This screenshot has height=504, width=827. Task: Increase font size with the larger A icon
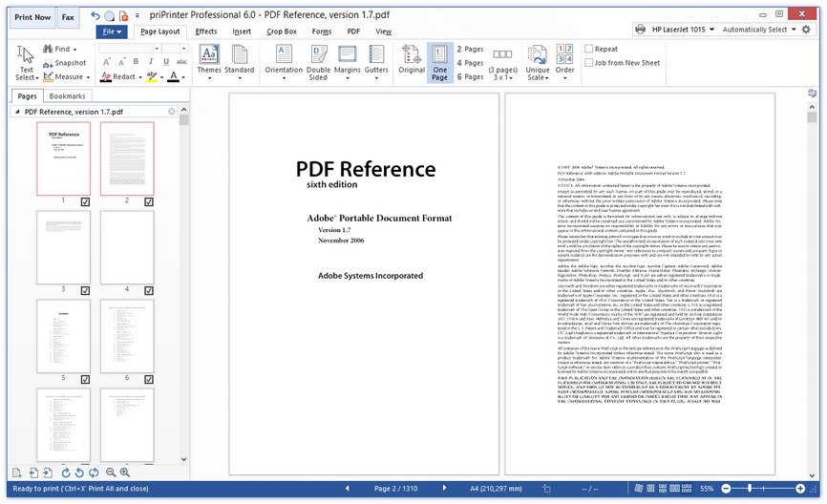106,62
